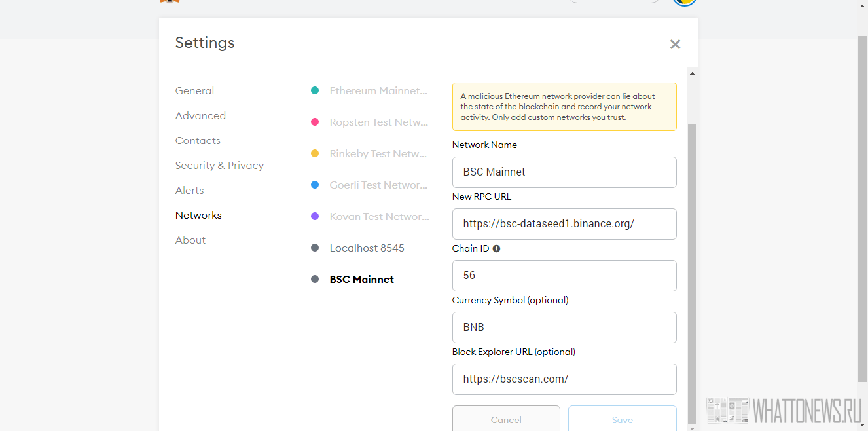Image resolution: width=868 pixels, height=431 pixels.
Task: Select the Networks settings section
Action: coord(198,216)
